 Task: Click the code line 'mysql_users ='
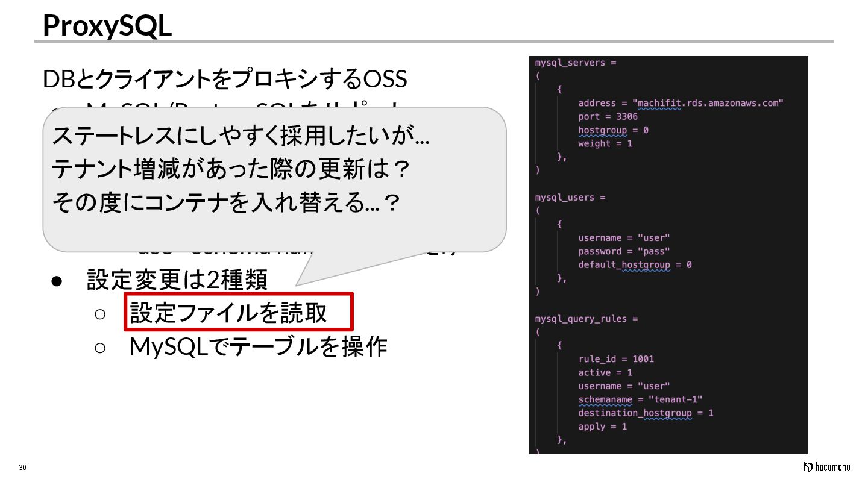(570, 198)
